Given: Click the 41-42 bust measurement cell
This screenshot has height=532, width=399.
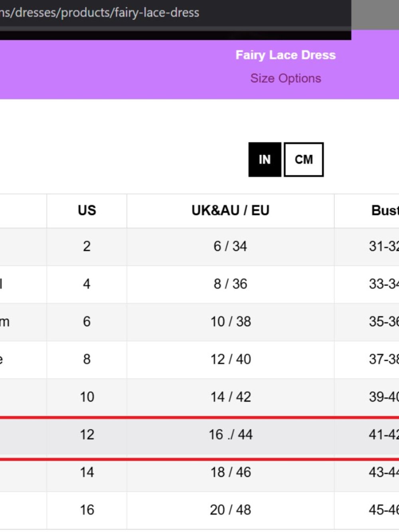Looking at the screenshot, I should [x=384, y=435].
